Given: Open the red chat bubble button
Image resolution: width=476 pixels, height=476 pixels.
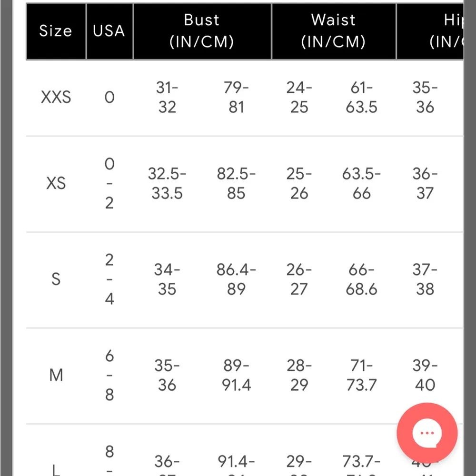Looking at the screenshot, I should (427, 433).
